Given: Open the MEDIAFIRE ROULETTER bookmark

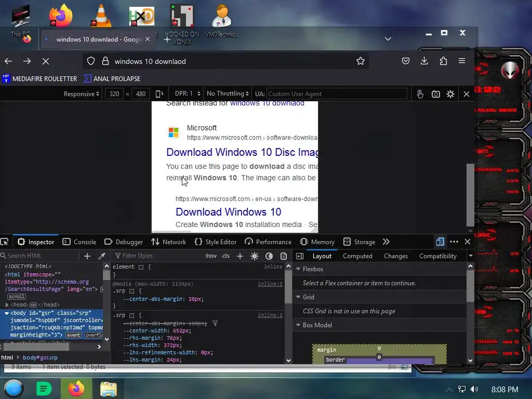Looking at the screenshot, I should click(40, 79).
